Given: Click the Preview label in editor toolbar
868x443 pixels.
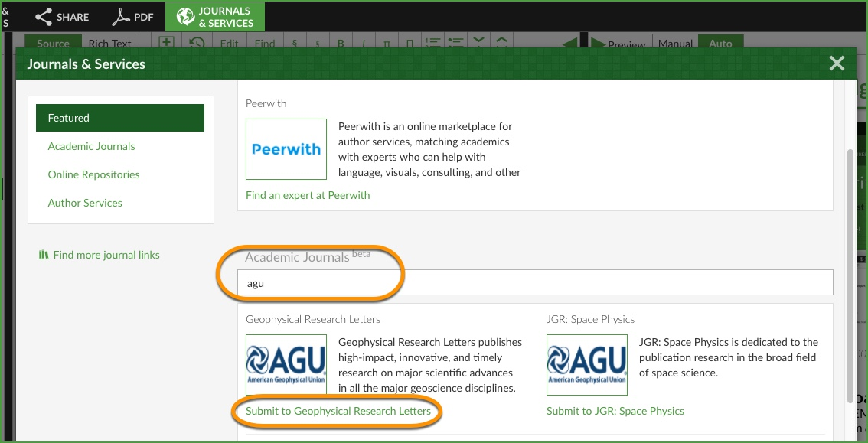Looking at the screenshot, I should point(627,45).
